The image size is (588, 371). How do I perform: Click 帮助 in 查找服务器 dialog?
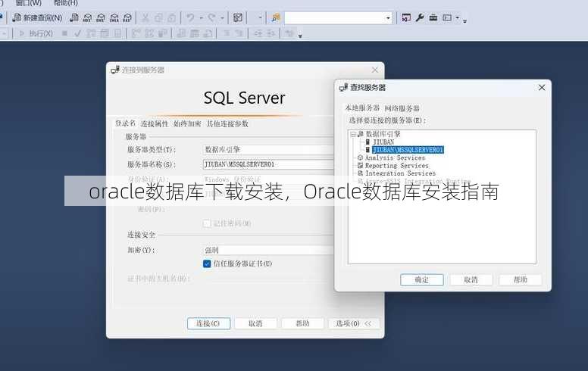520,279
